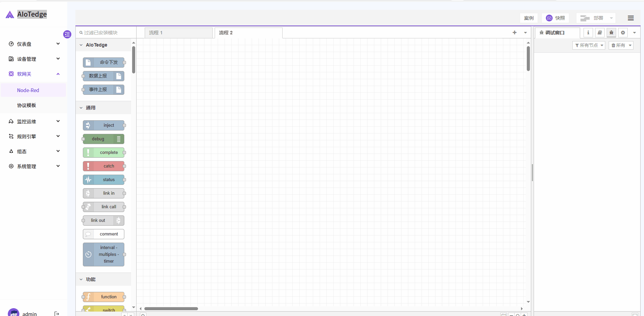Collapse the left sidebar with purple toggle
This screenshot has width=644, height=316.
coord(67,34)
